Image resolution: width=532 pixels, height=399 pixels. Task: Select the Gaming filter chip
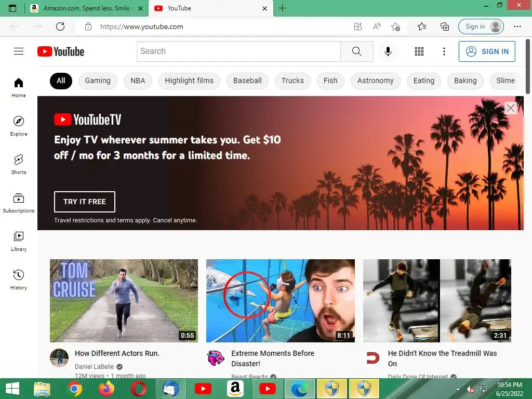(98, 81)
